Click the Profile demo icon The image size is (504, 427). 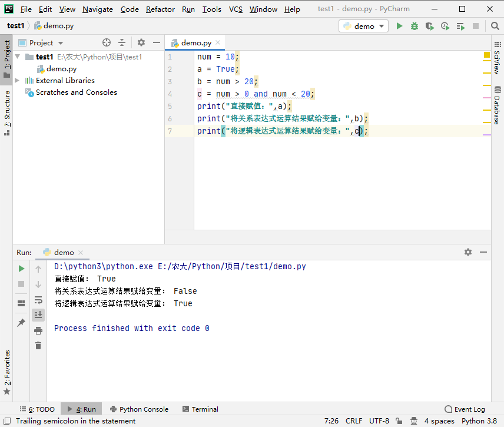click(445, 26)
